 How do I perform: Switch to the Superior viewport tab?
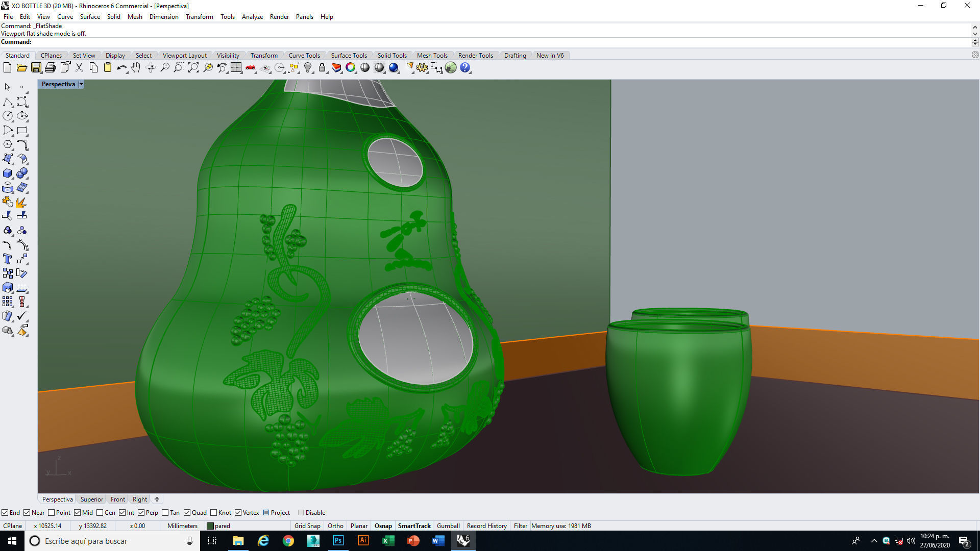[92, 499]
